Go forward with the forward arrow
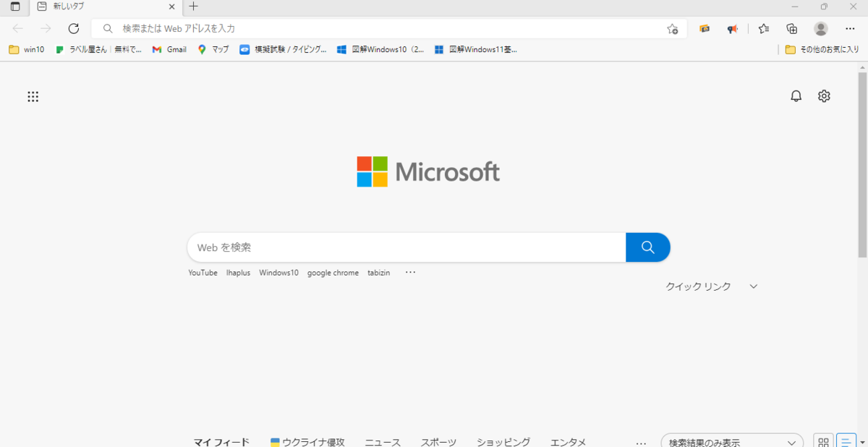This screenshot has width=868, height=447. tap(46, 28)
